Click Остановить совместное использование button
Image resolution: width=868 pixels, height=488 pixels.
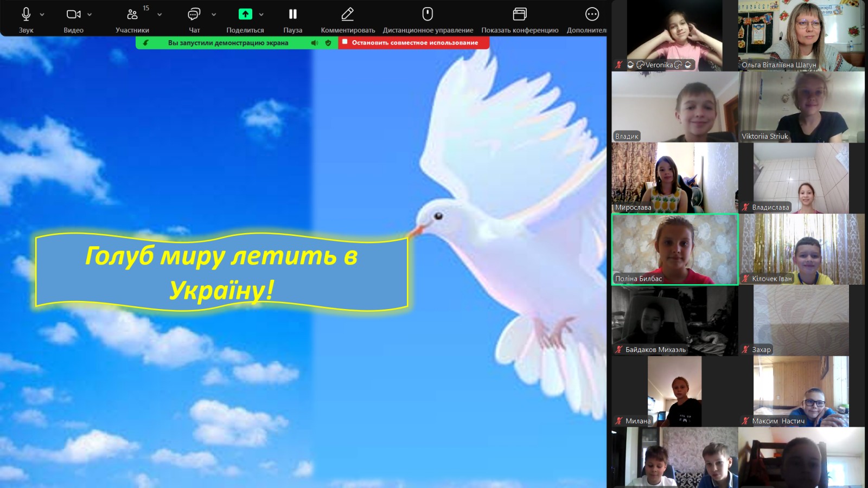tap(414, 43)
